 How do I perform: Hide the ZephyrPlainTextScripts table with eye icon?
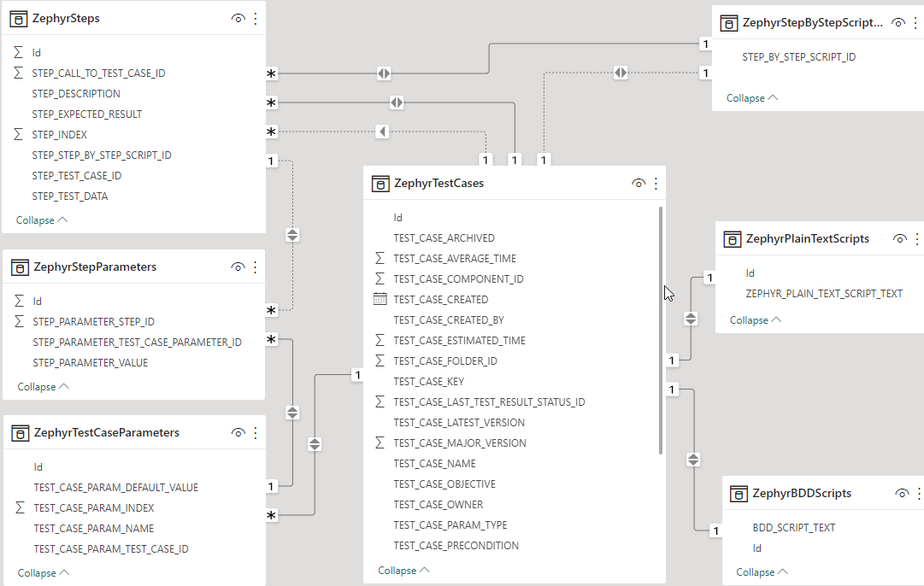coord(899,239)
